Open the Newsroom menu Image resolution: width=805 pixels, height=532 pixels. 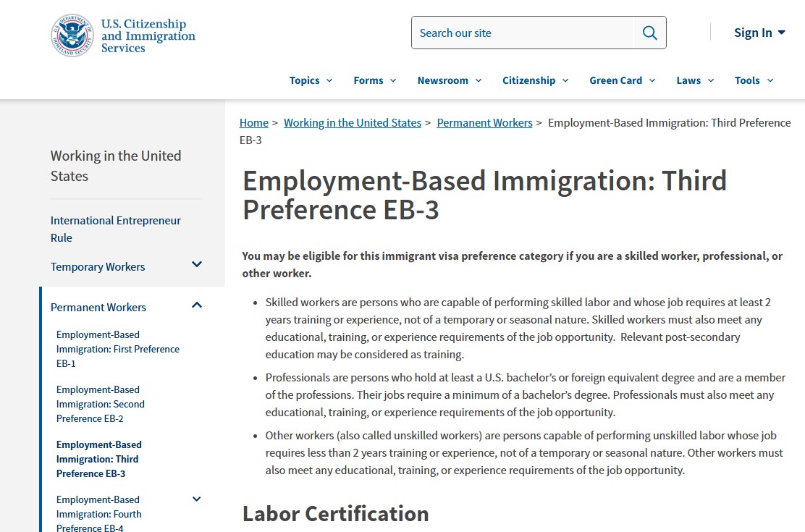click(x=449, y=80)
